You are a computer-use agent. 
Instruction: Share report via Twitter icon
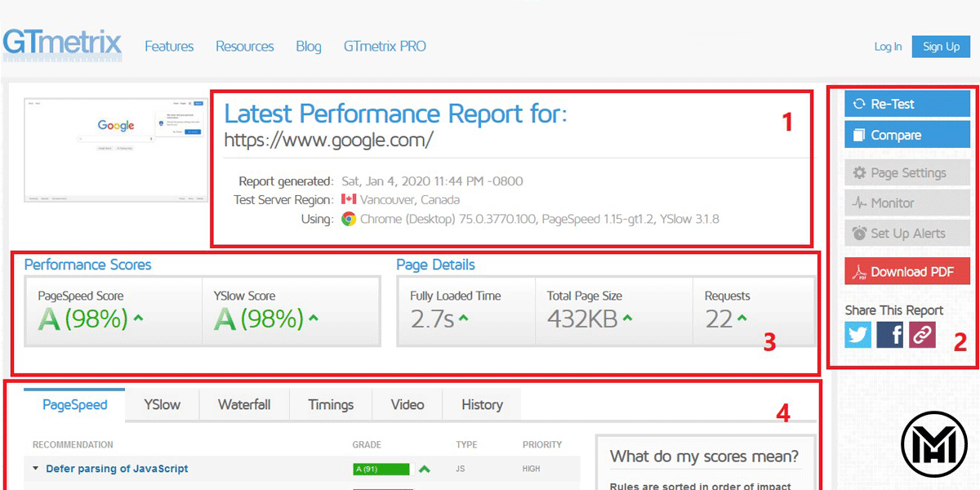pos(858,335)
